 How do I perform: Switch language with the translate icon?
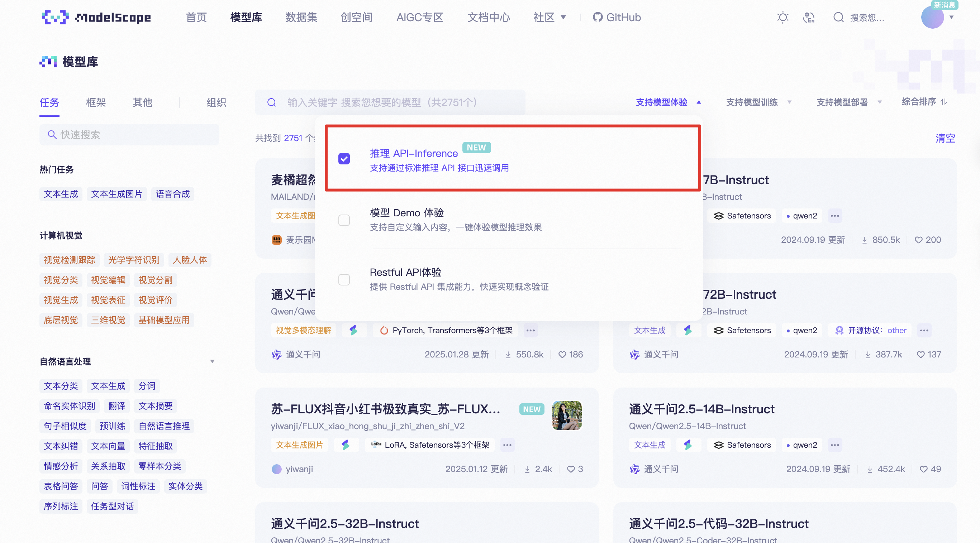pyautogui.click(x=808, y=18)
